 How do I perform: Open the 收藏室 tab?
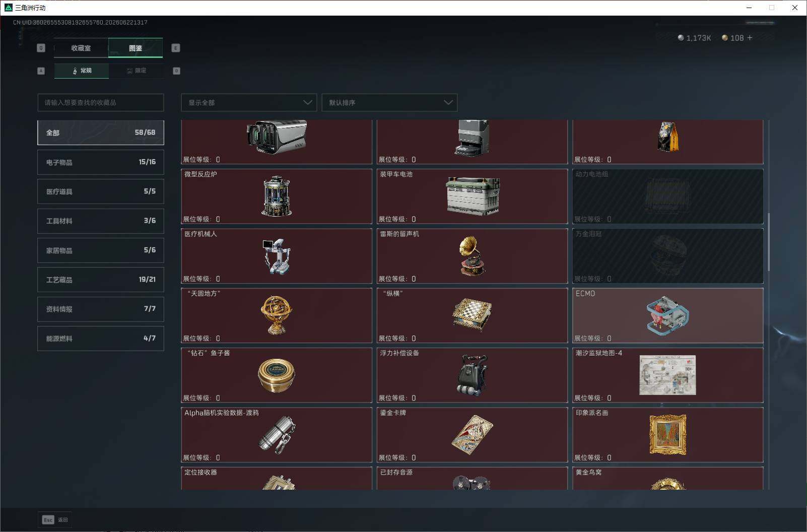pyautogui.click(x=81, y=48)
